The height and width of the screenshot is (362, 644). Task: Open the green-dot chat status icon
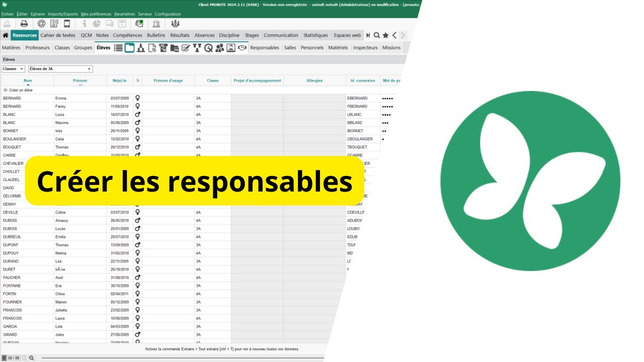click(x=139, y=24)
